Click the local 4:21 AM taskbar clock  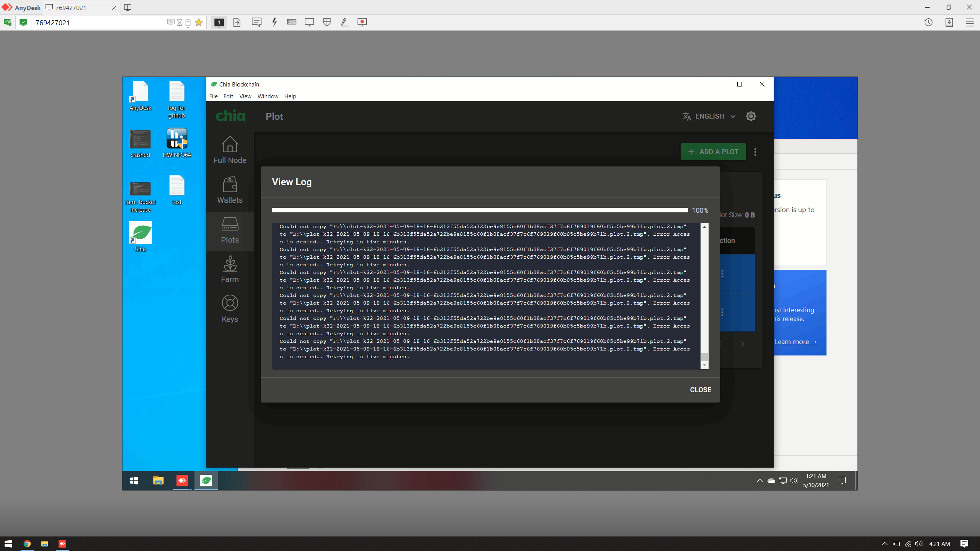tap(940, 544)
